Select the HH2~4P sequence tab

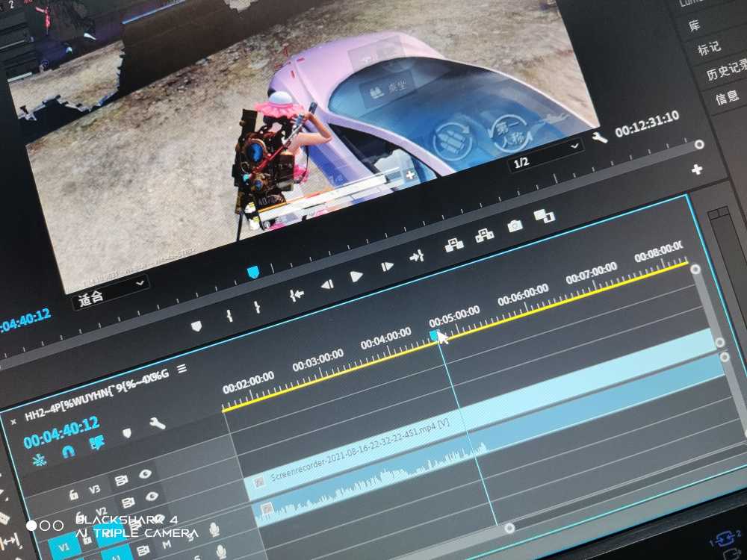coord(96,395)
